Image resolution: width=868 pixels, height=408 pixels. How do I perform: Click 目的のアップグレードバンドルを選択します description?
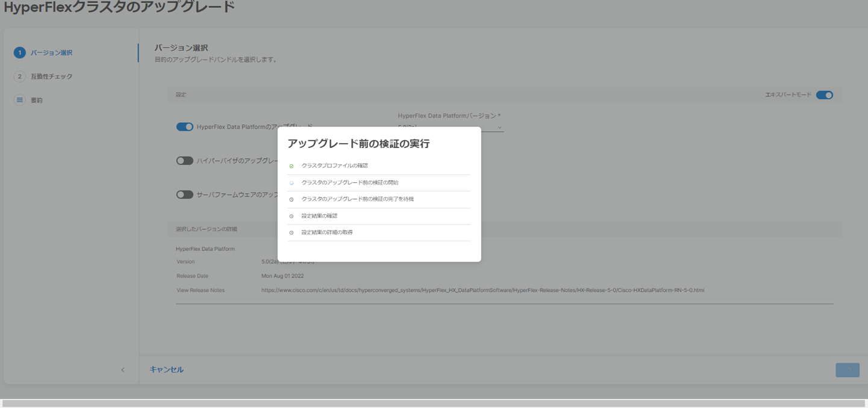[x=216, y=60]
